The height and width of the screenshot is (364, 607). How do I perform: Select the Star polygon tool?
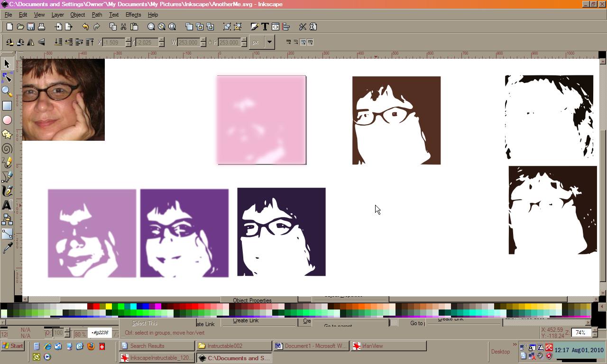(x=7, y=134)
